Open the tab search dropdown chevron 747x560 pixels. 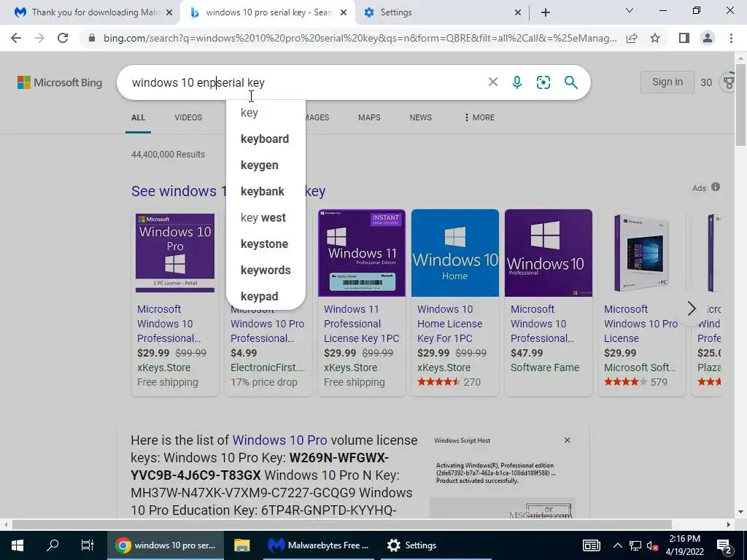(630, 10)
